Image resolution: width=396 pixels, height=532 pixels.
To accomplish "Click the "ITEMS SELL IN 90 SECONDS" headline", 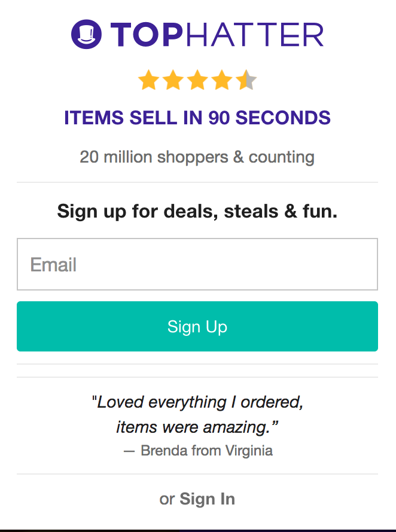I will tap(197, 118).
